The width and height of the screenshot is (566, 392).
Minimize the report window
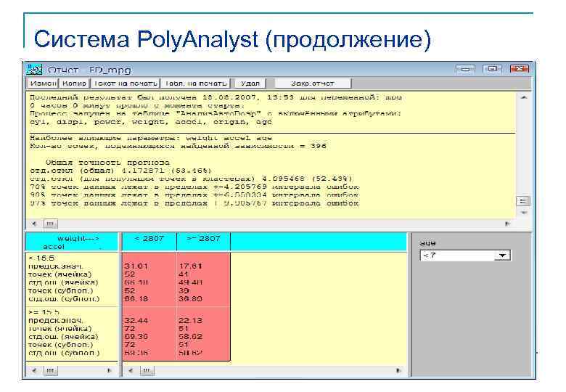click(x=465, y=69)
